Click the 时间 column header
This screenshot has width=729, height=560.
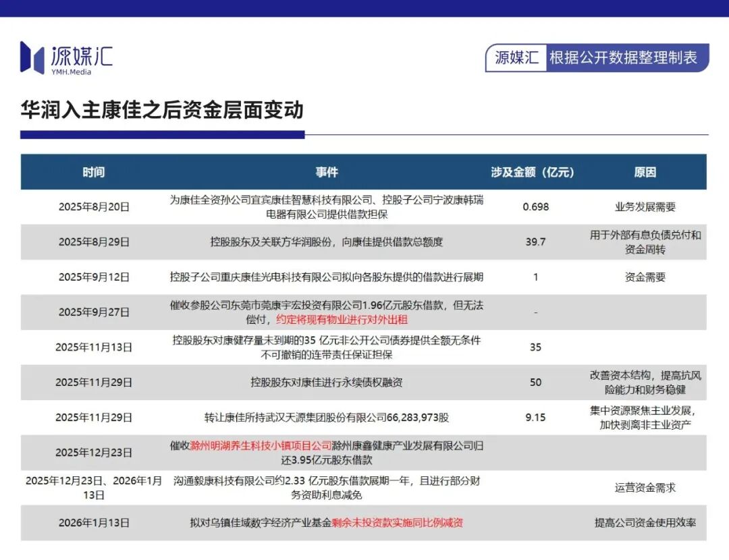click(x=93, y=173)
